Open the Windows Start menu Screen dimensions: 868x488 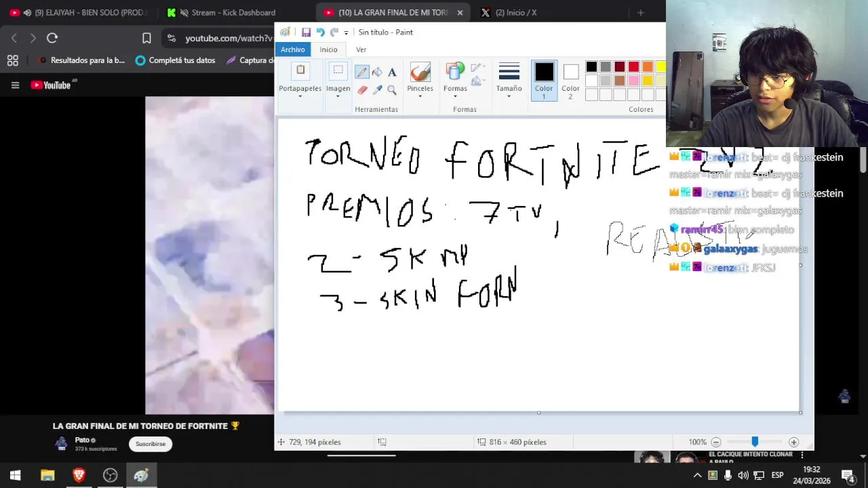(x=15, y=475)
